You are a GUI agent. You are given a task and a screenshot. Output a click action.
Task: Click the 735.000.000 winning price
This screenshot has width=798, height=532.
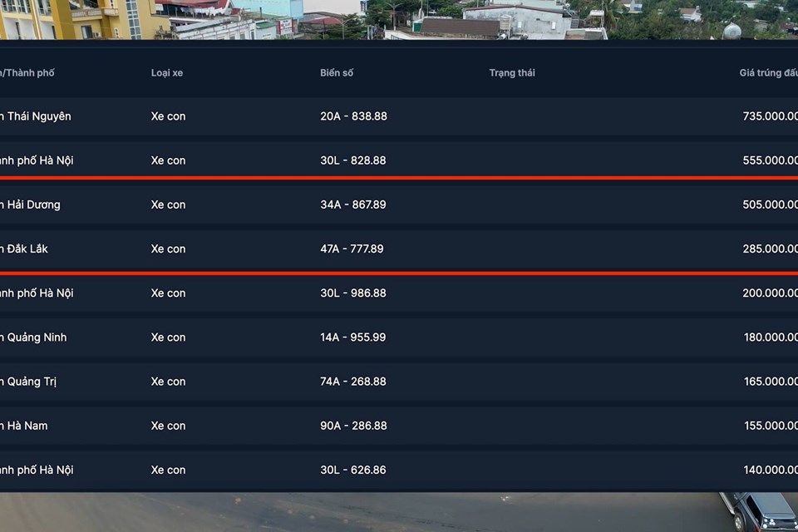pos(770,116)
